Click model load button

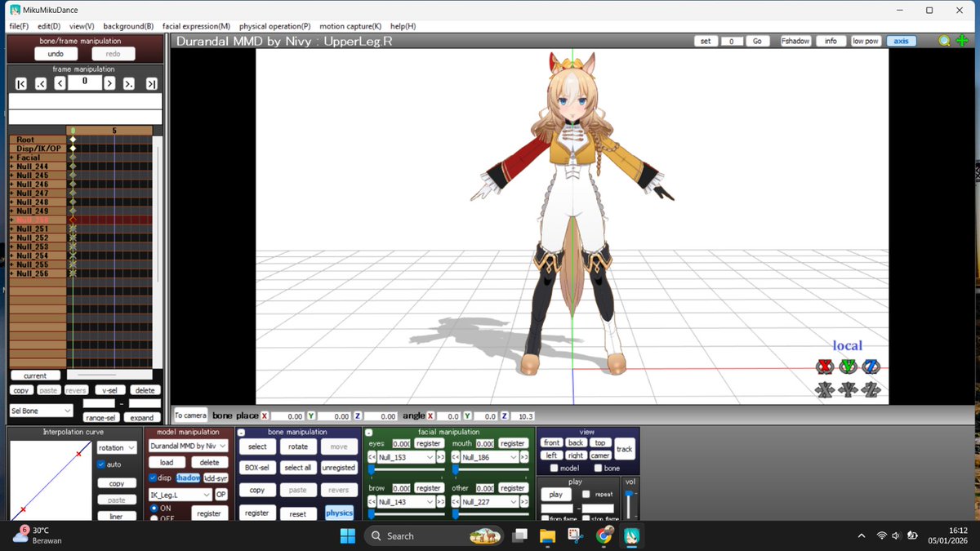tap(167, 462)
